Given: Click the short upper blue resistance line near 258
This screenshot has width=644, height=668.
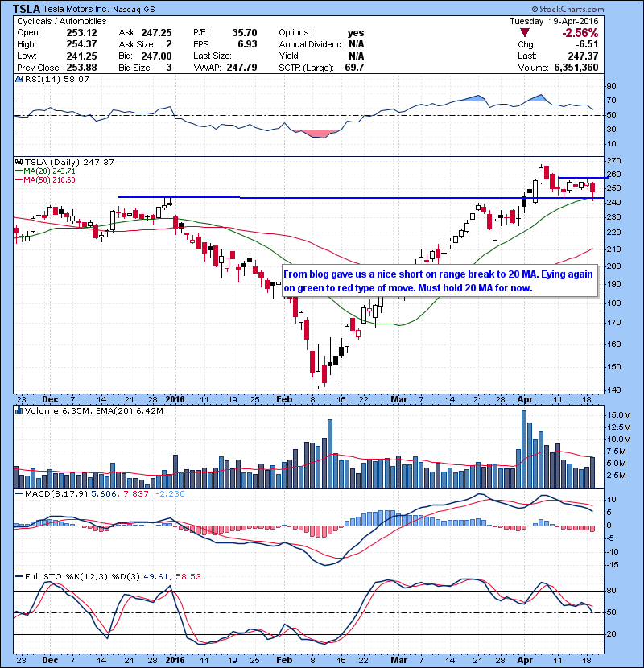Looking at the screenshot, I should coord(583,178).
